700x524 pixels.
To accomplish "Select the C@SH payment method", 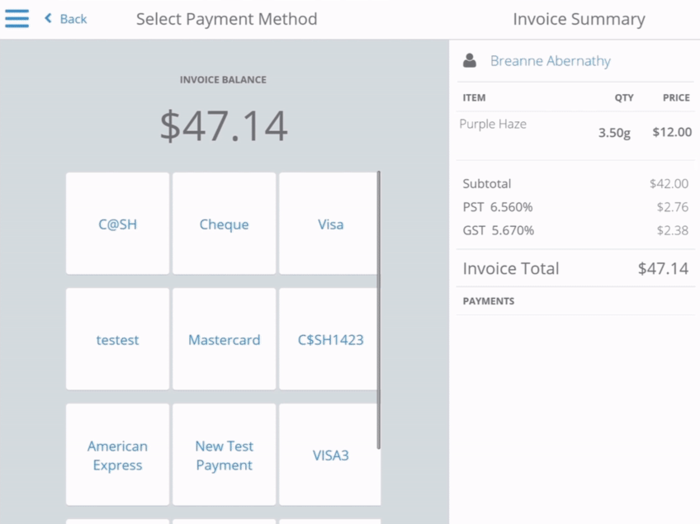I will pyautogui.click(x=118, y=224).
